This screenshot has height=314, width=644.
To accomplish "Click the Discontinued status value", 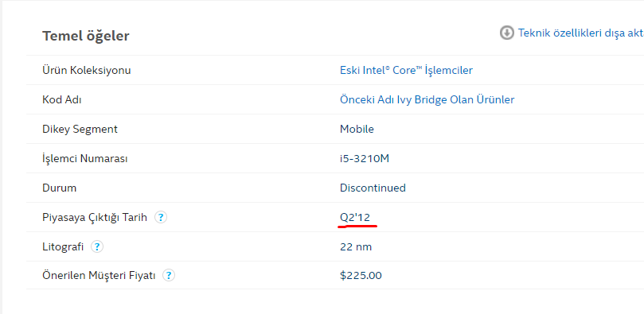I will click(373, 188).
